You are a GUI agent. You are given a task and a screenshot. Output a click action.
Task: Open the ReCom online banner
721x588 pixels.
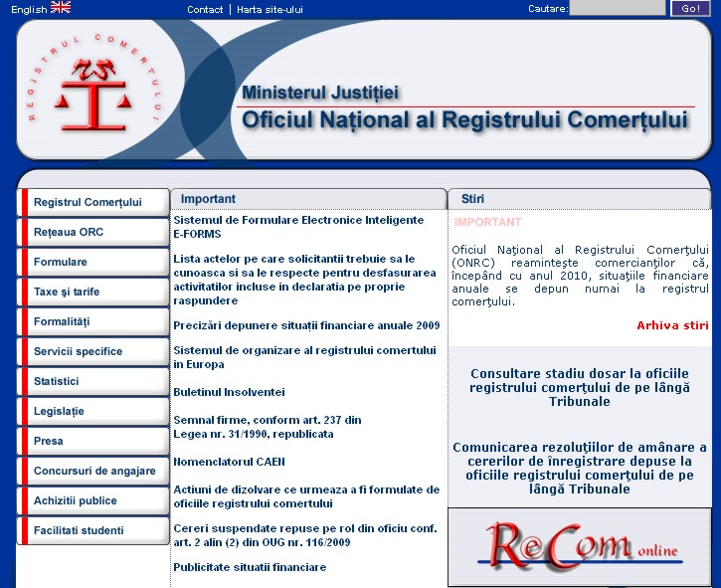tap(579, 546)
